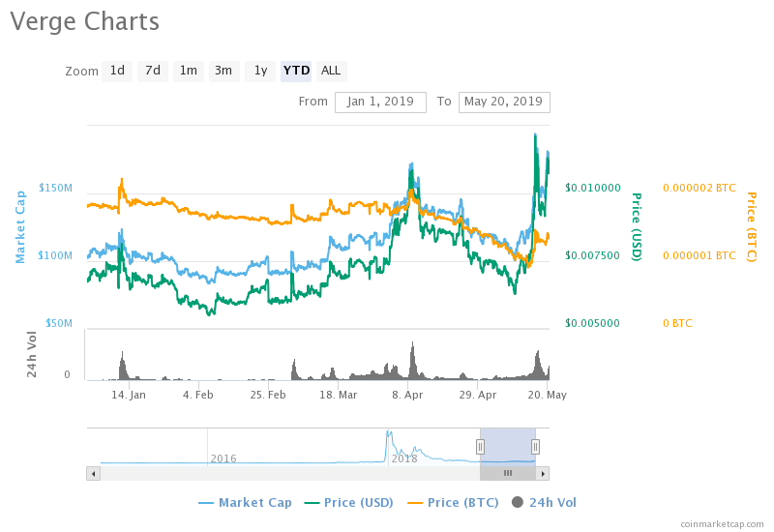Image resolution: width=774 pixels, height=532 pixels.
Task: Click the From date field Jan 1, 2019
Action: [x=380, y=103]
